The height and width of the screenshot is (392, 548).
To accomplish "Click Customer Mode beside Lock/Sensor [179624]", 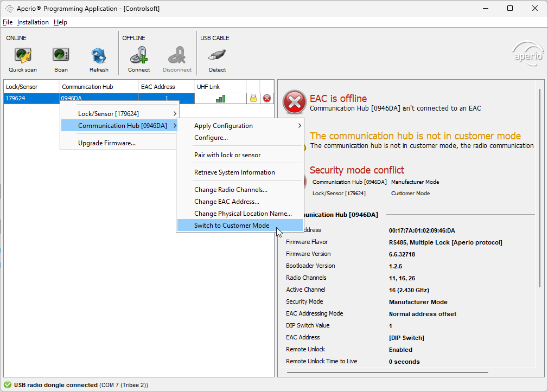I will (410, 193).
